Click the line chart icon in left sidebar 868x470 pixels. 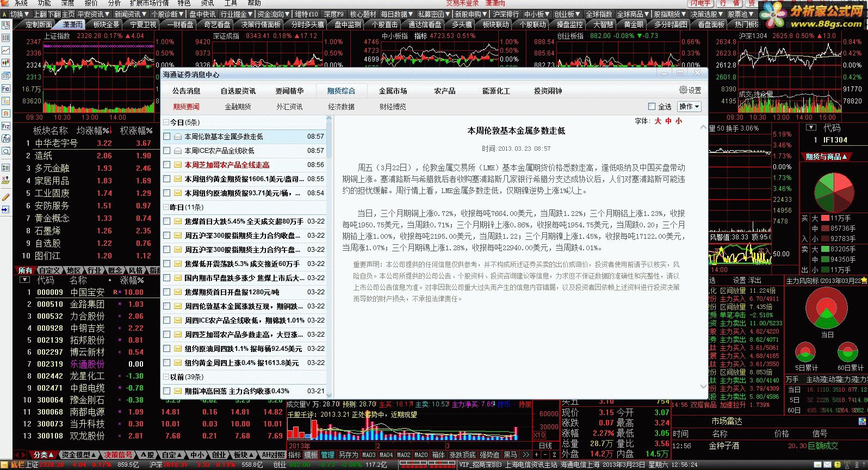(5, 51)
